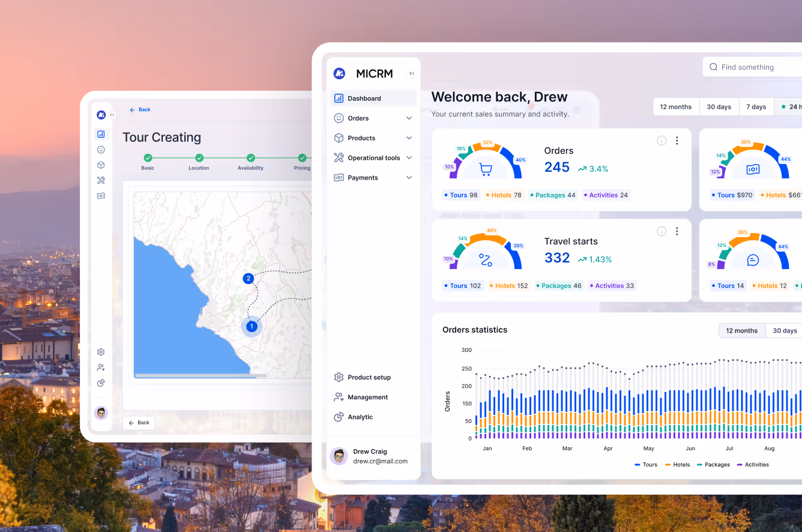The image size is (802, 532).
Task: Open Analytic pie chart icon
Action: tap(339, 417)
